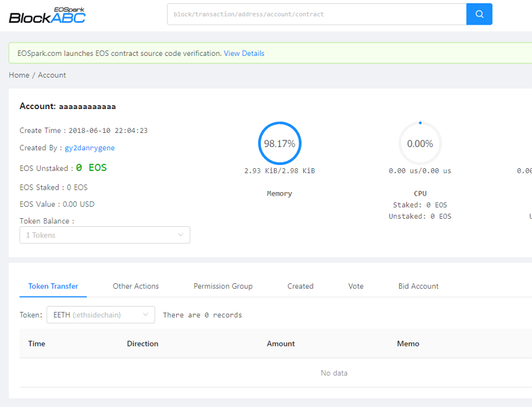Select the Created tab
The height and width of the screenshot is (407, 532).
pyautogui.click(x=300, y=286)
